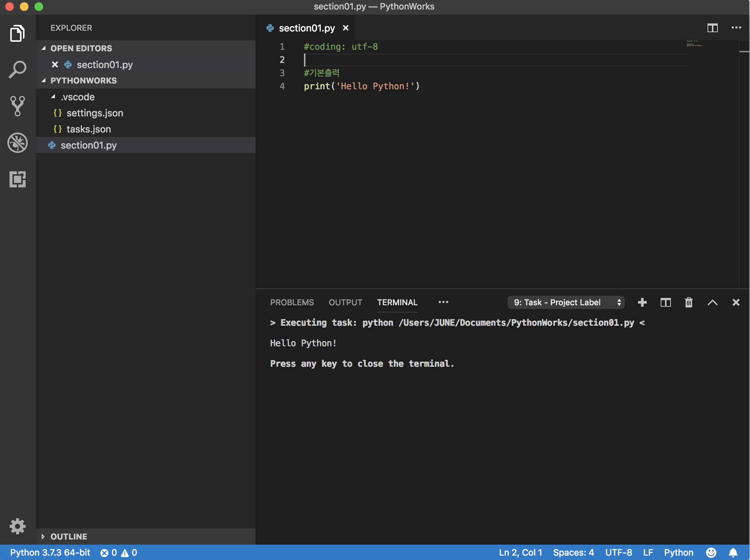This screenshot has width=750, height=560.
Task: Open terminal selector '9: Task - Project Label'
Action: (x=566, y=302)
